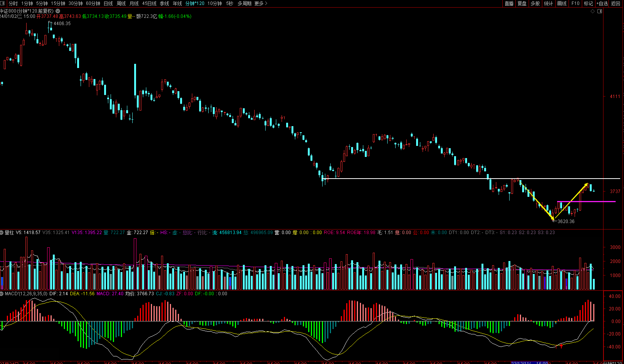Select the 5分钟 period
Image resolution: width=624 pixels, height=364 pixels.
click(42, 3)
